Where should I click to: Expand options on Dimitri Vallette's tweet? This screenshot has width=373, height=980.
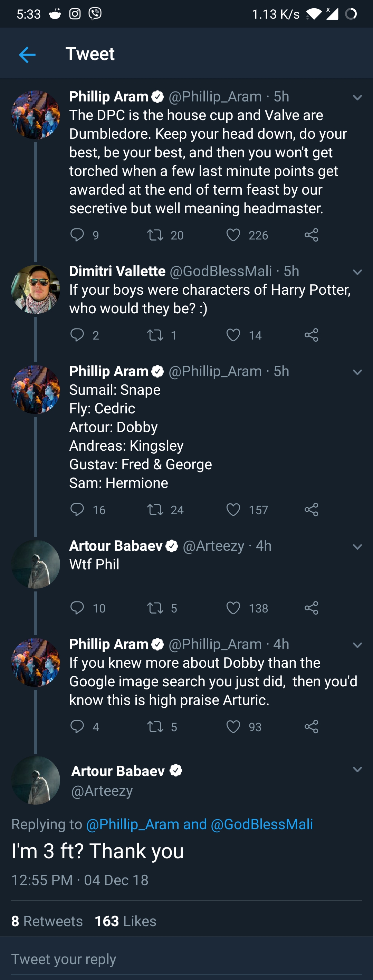pyautogui.click(x=357, y=272)
